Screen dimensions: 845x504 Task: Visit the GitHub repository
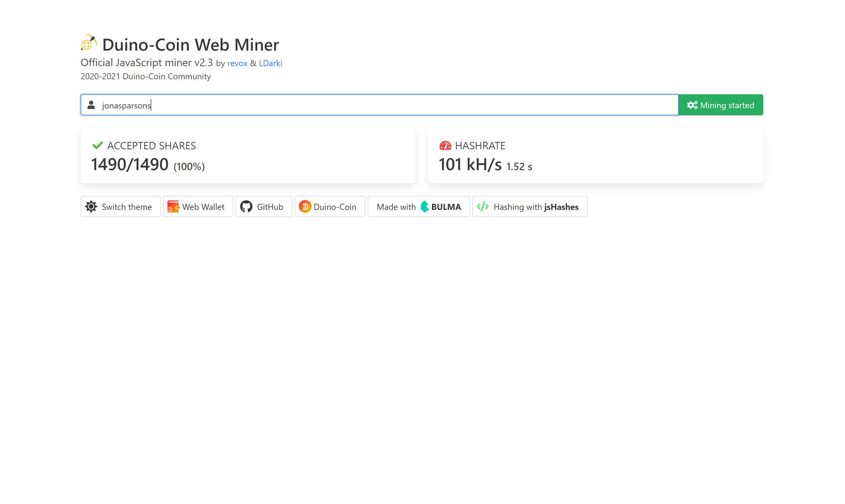pyautogui.click(x=264, y=207)
